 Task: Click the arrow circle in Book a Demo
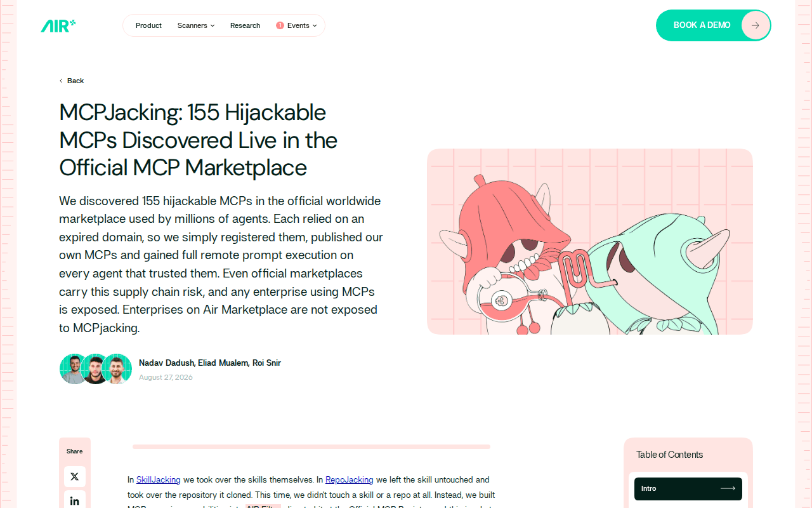pyautogui.click(x=755, y=25)
